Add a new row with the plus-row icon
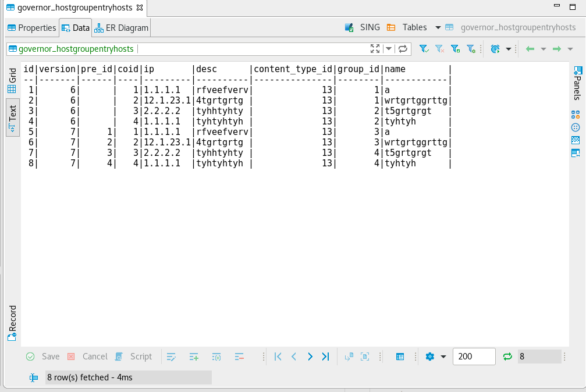Screen dimensions: 586x392 point(194,357)
